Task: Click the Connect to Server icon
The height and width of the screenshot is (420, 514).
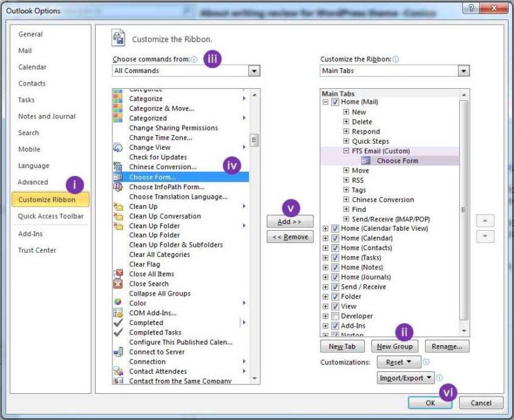Action: pos(118,352)
